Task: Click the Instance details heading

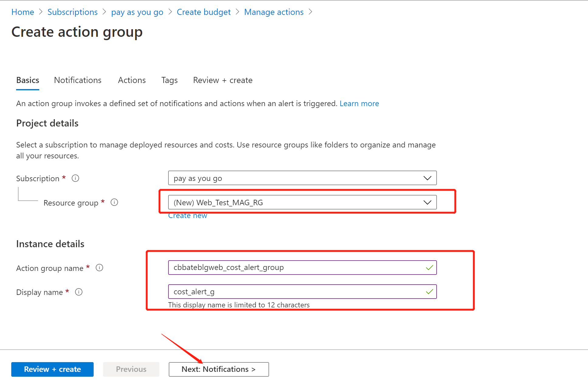Action: point(50,244)
